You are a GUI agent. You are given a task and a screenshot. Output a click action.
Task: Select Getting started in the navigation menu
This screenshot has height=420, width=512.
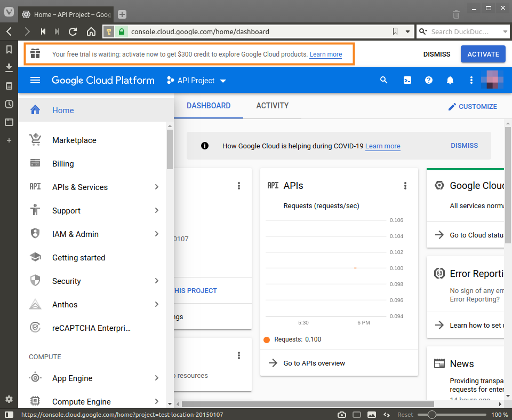(92, 258)
